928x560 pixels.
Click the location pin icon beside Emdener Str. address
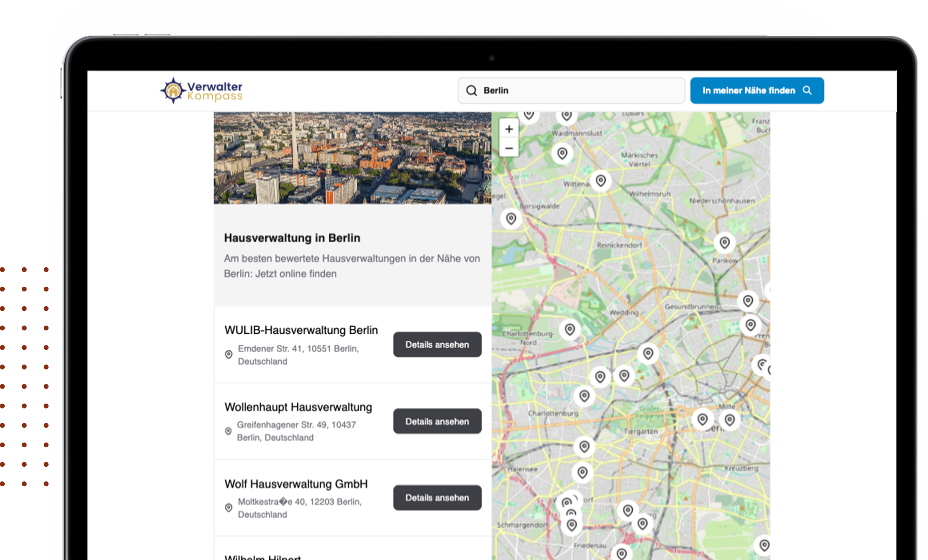(x=229, y=354)
